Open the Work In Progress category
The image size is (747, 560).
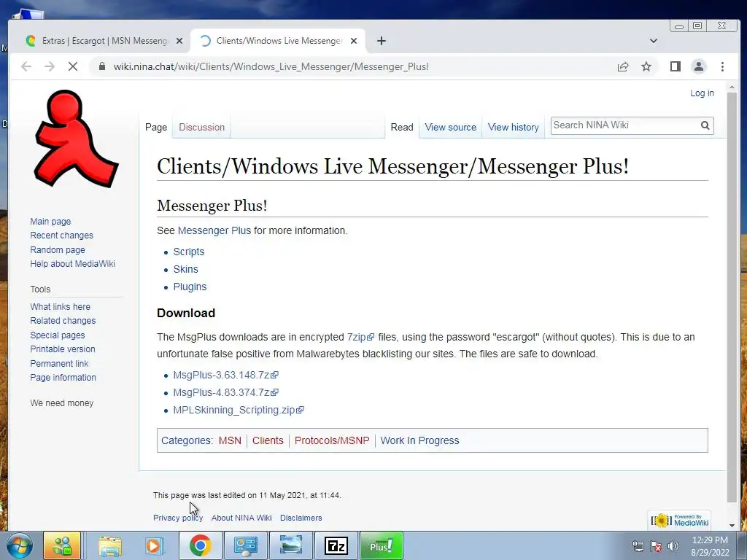(419, 440)
